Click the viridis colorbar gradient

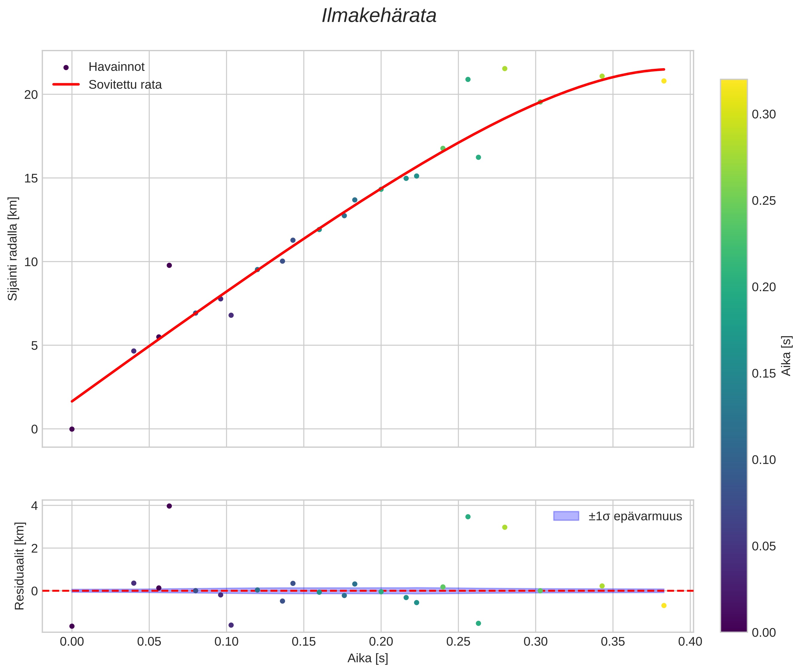(x=734, y=355)
